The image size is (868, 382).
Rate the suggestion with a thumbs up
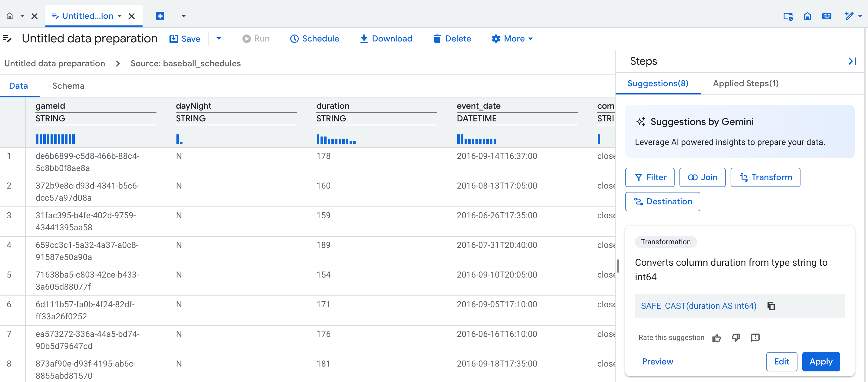tap(716, 338)
